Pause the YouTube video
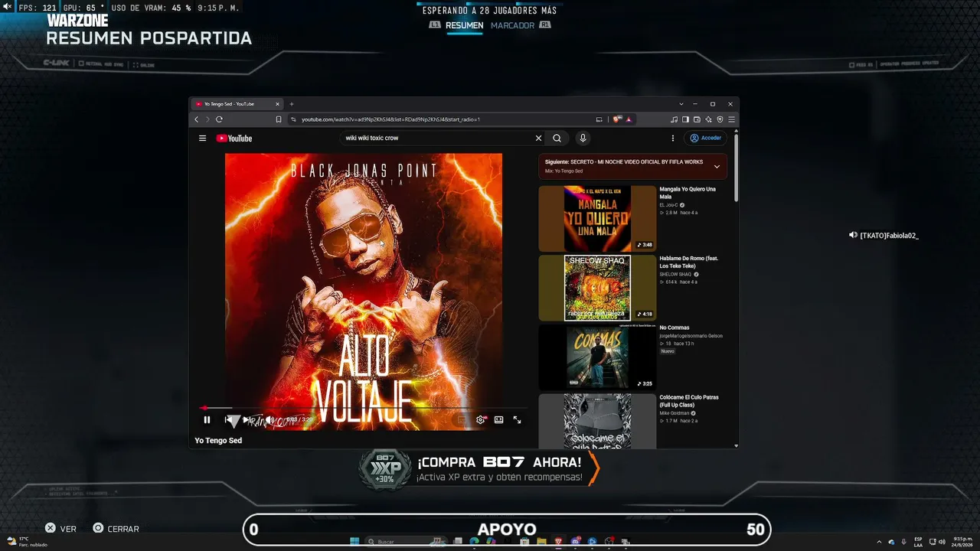The image size is (980, 551). point(207,419)
